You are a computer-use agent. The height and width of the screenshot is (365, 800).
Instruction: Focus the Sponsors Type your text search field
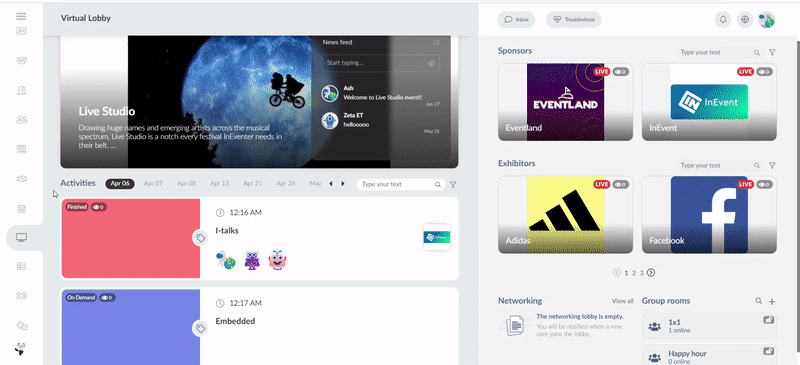pos(718,53)
